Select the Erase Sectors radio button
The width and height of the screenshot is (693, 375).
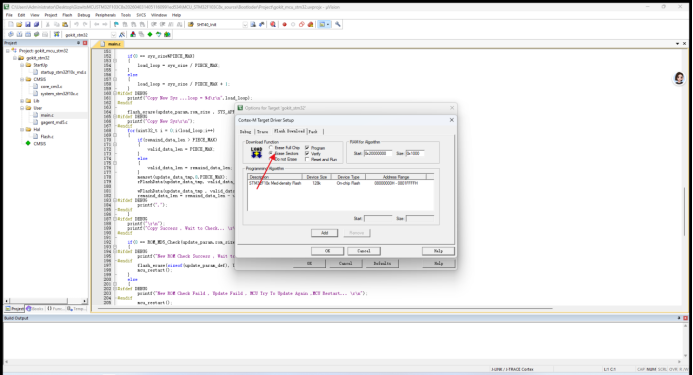(x=271, y=153)
